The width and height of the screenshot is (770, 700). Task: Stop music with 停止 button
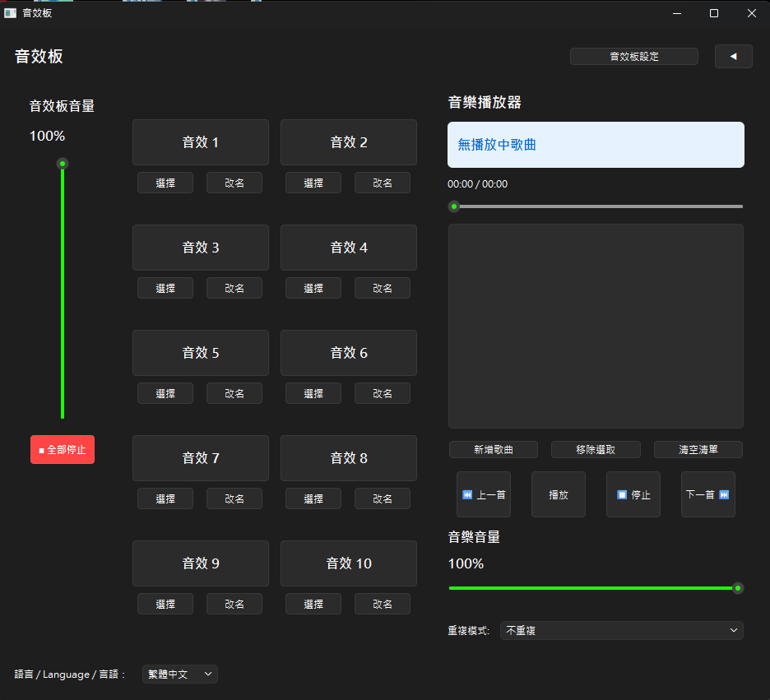[x=633, y=494]
